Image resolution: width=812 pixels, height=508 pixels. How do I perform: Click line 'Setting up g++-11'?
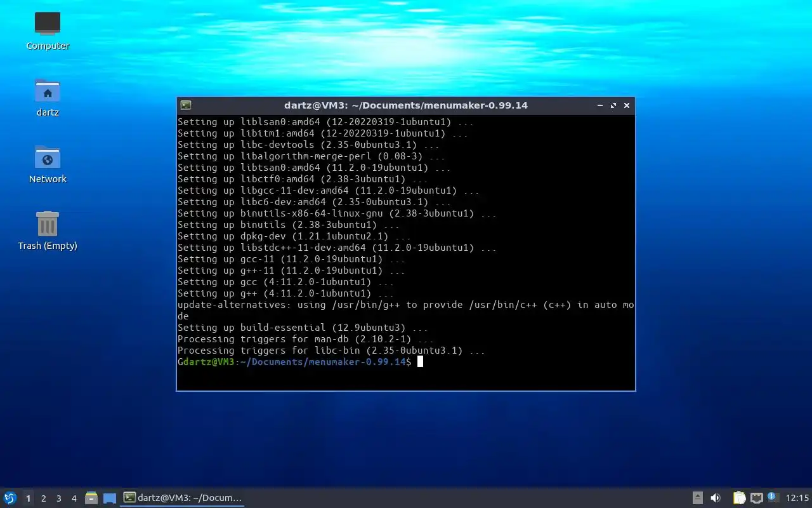click(291, 271)
